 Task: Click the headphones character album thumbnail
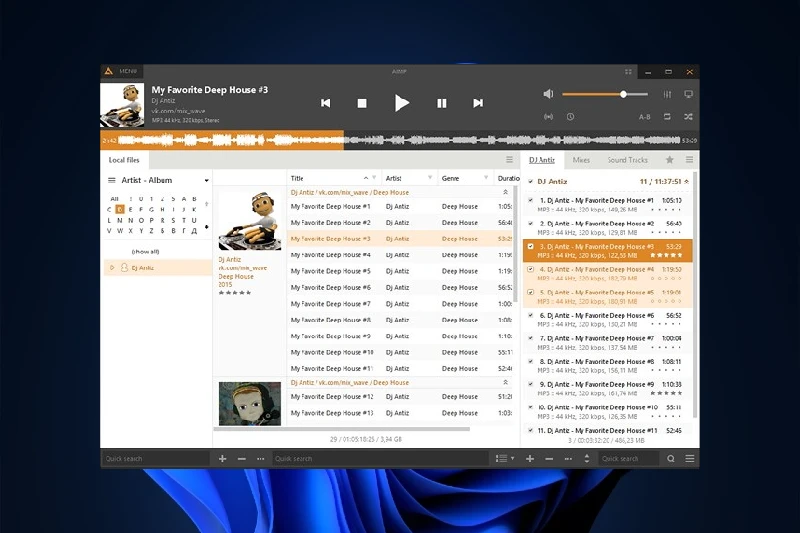point(249,403)
